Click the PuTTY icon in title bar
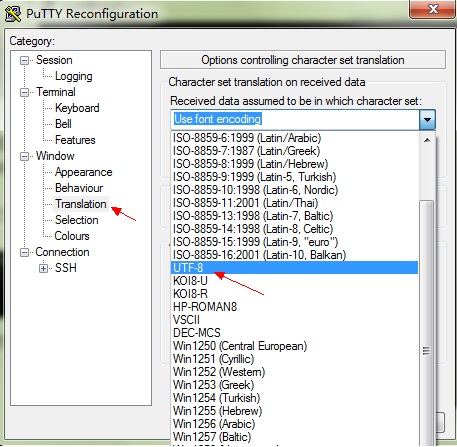This screenshot has height=447, width=457. [x=13, y=14]
